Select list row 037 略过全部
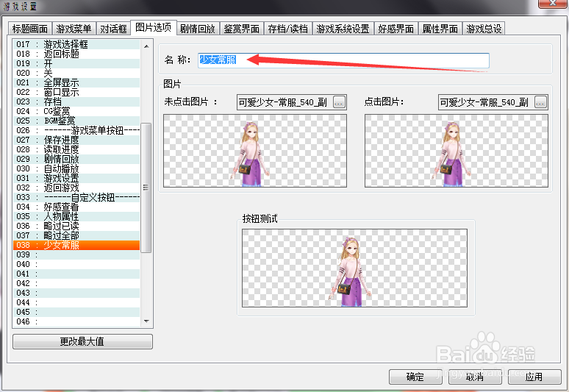The width and height of the screenshot is (569, 392). click(76, 235)
